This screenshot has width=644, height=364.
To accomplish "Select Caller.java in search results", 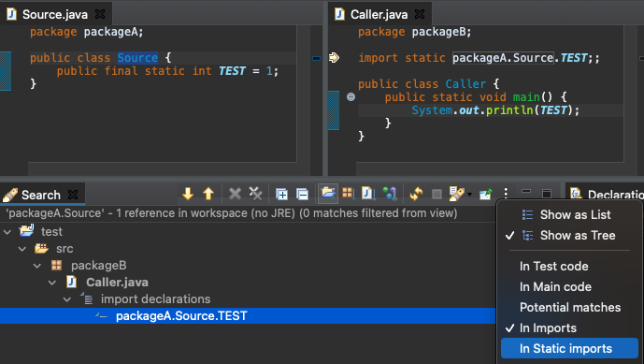I will [x=117, y=283].
